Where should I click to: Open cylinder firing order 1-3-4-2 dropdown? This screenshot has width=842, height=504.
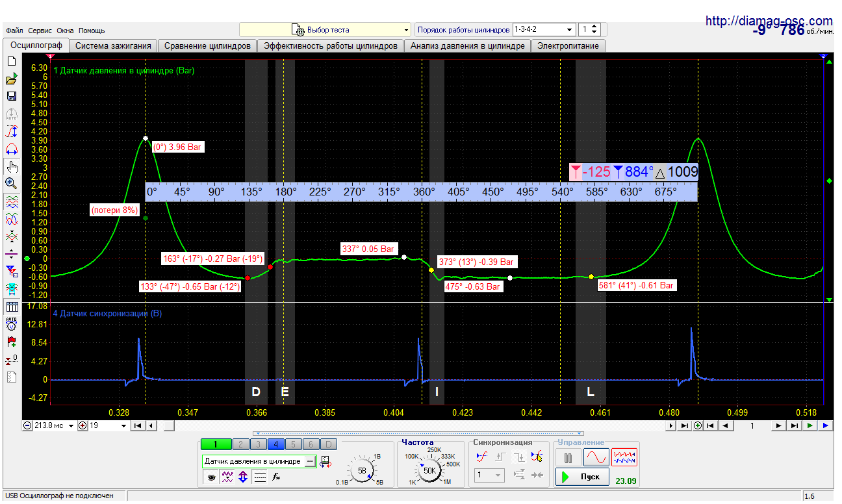[x=544, y=30]
